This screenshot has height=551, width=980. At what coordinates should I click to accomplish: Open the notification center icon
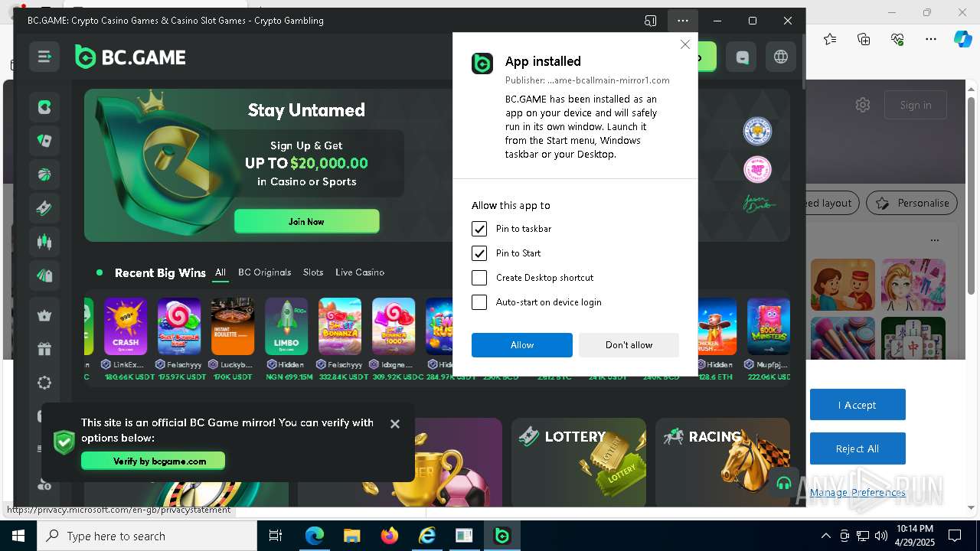(x=955, y=536)
